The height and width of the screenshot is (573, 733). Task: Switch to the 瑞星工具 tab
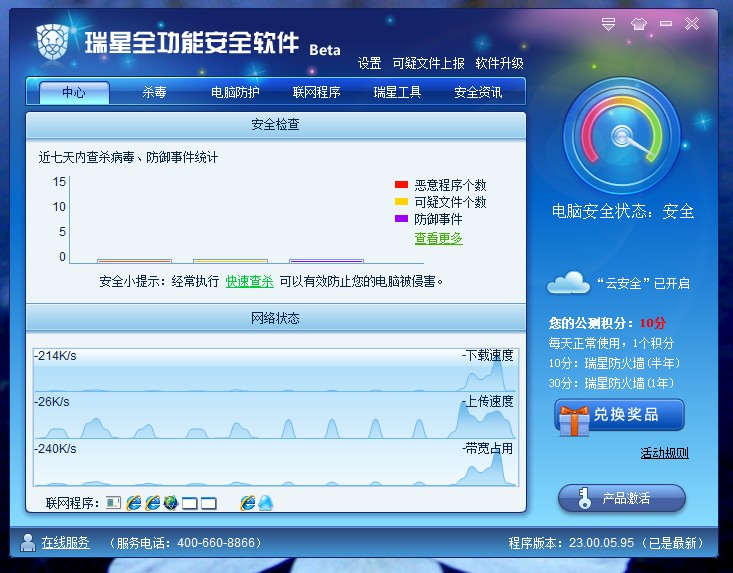click(397, 92)
